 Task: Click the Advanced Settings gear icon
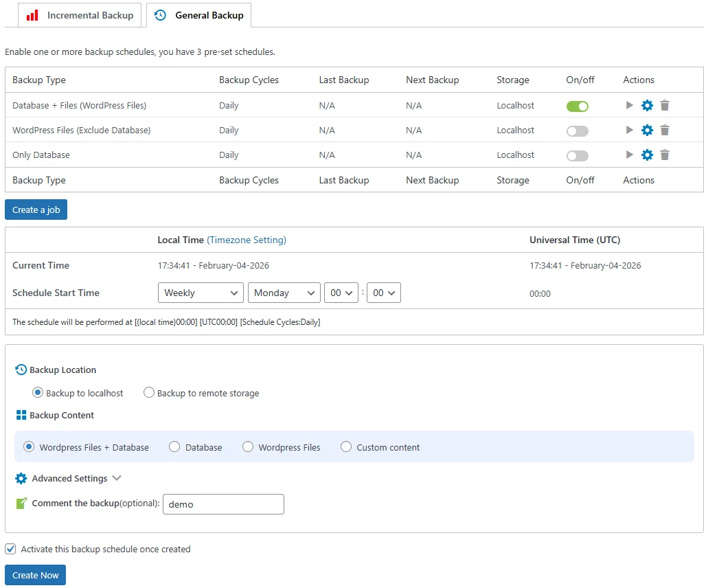(21, 478)
